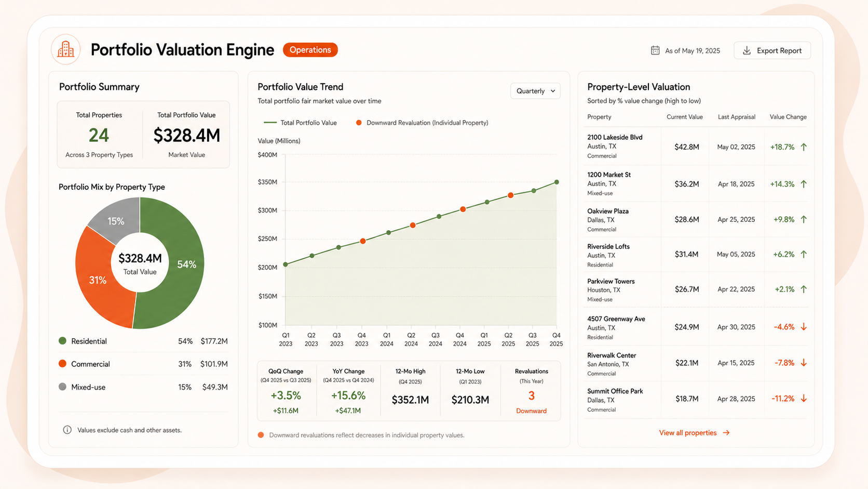Screen dimensions: 868x489
Task: Toggle the Total Portfolio Value legend entry
Action: point(300,123)
